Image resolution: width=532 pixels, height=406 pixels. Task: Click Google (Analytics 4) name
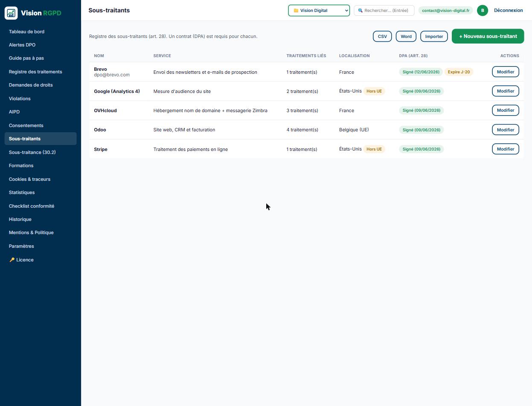(117, 91)
